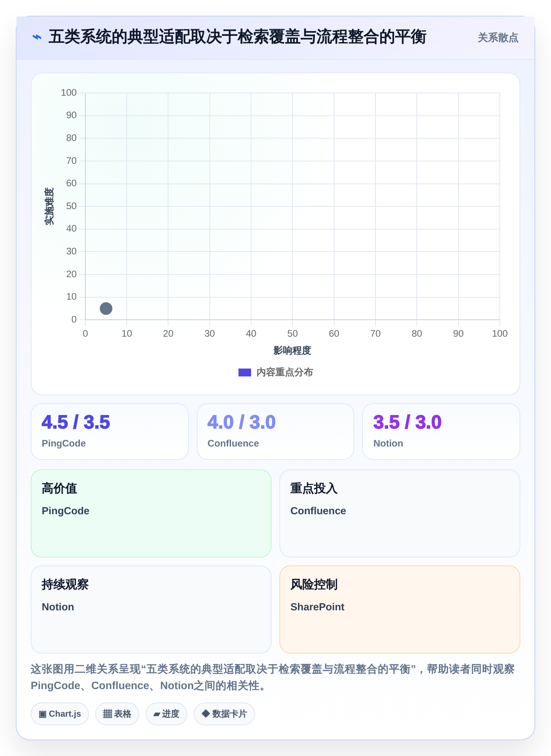Screen dimensions: 551x756
Task: Click the diamond icon in the 数据卡片 chip
Action: click(x=205, y=713)
